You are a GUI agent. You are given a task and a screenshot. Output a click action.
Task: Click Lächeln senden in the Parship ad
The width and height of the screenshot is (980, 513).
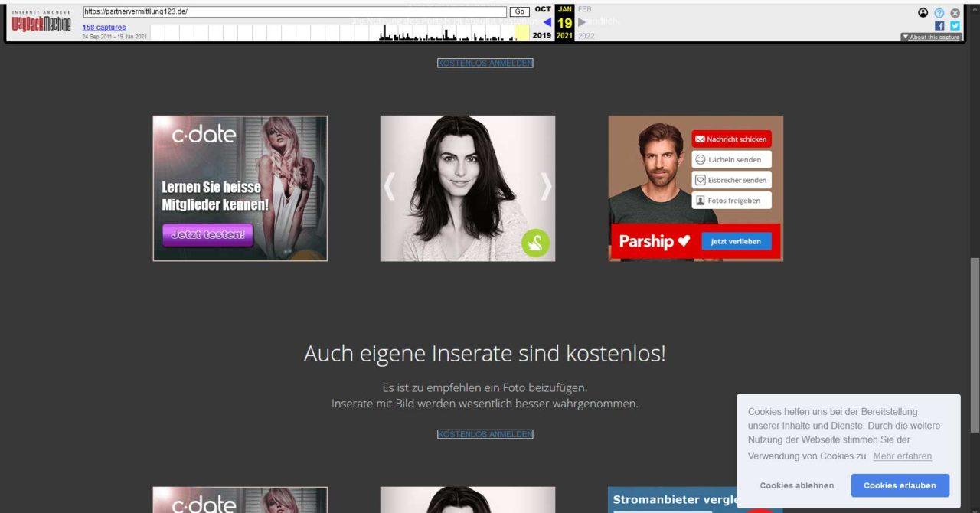(732, 159)
